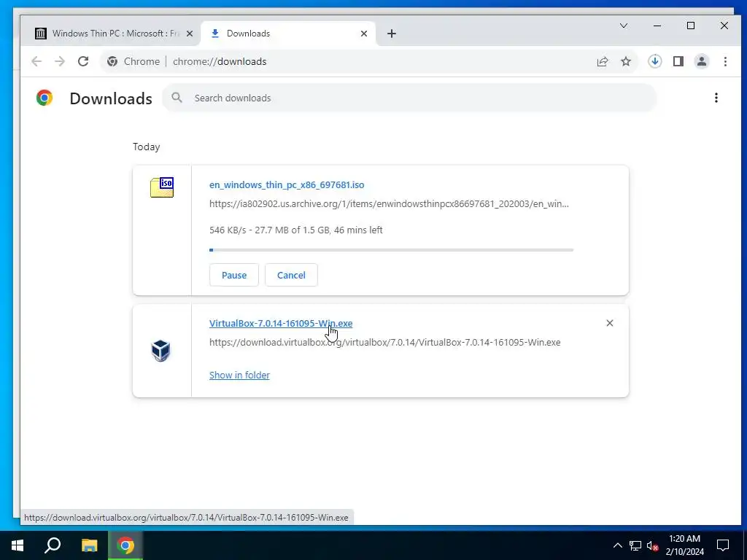Image resolution: width=747 pixels, height=560 pixels.
Task: Open VirtualBox-7.0.14-161095-Win.exe link
Action: point(281,323)
